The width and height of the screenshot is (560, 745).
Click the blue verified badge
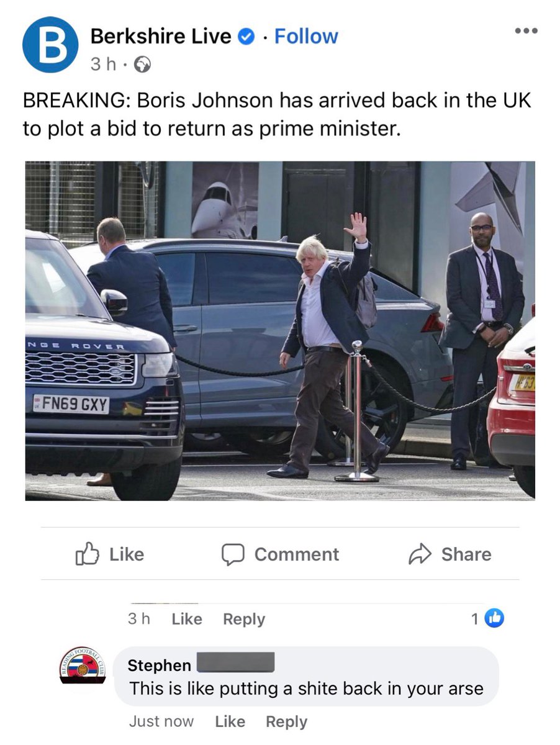[x=247, y=37]
